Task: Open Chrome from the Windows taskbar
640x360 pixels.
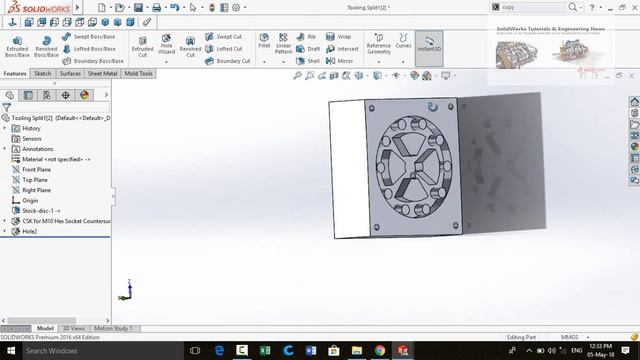Action: point(380,351)
